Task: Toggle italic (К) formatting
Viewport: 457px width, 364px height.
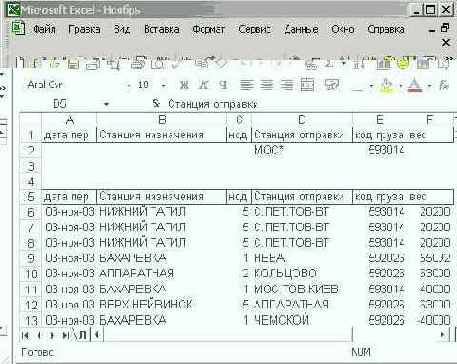Action: pyautogui.click(x=203, y=85)
